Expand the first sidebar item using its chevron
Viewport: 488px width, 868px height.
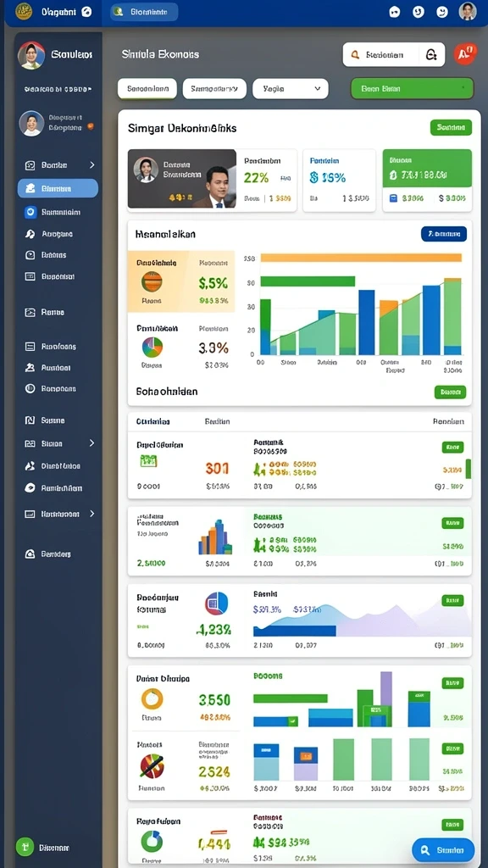pos(91,165)
